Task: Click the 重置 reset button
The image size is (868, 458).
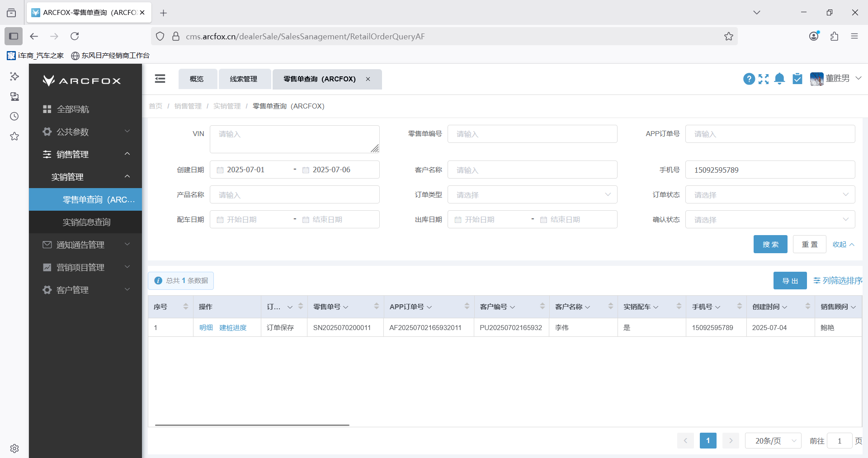Action: [810, 244]
